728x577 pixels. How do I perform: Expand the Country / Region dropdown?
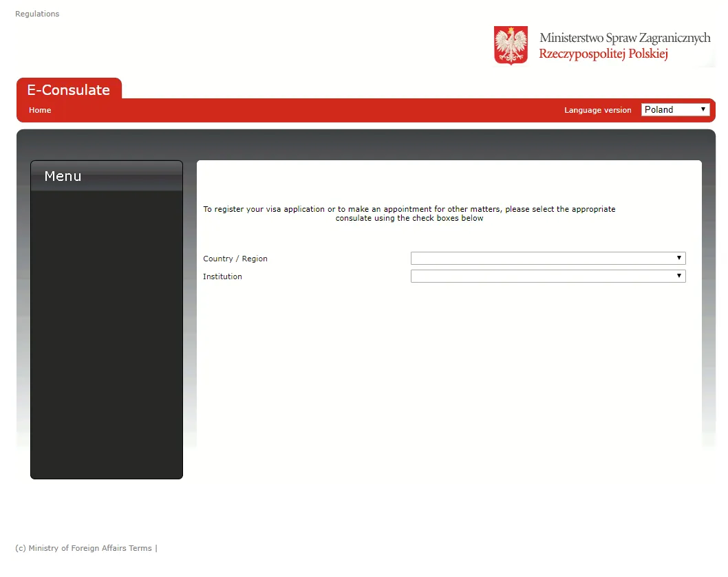(548, 258)
